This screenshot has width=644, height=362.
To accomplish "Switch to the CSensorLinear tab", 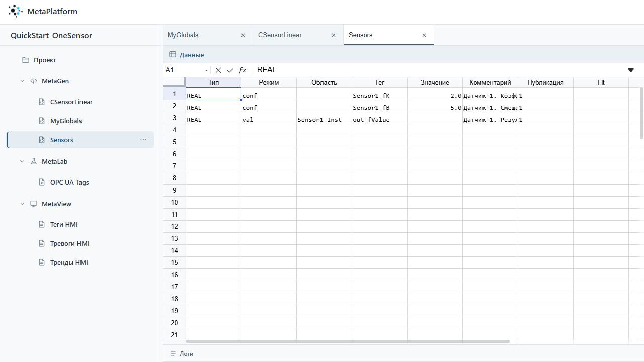I will tap(298, 35).
